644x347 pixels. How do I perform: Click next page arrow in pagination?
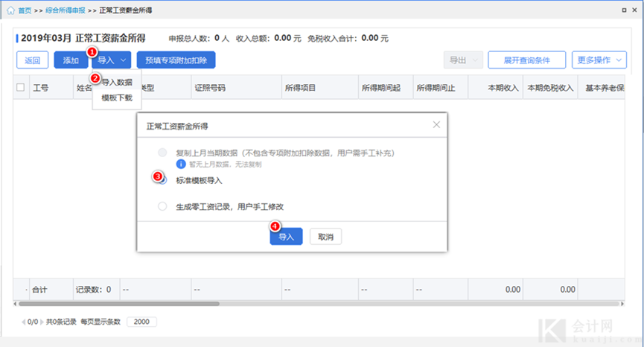40,322
